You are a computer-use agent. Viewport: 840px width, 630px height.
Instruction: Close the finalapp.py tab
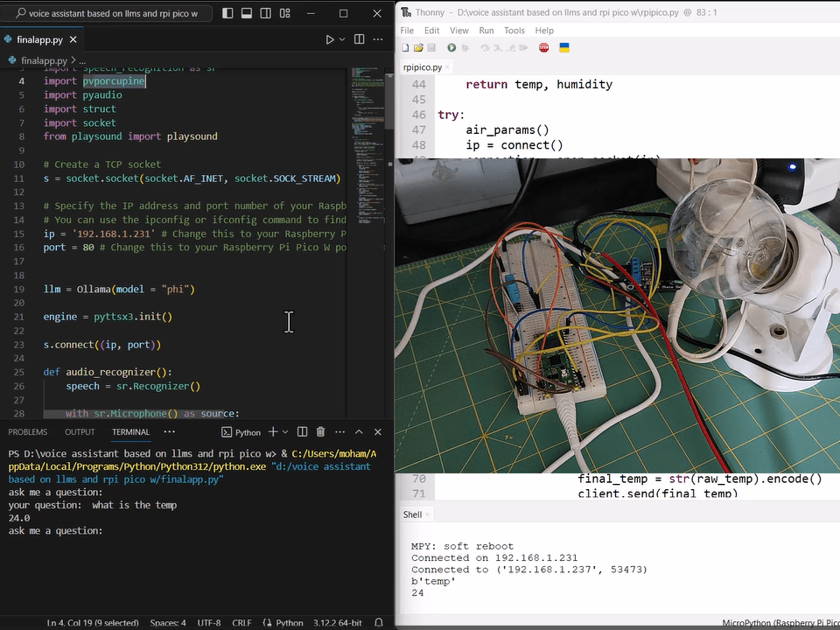[x=73, y=38]
